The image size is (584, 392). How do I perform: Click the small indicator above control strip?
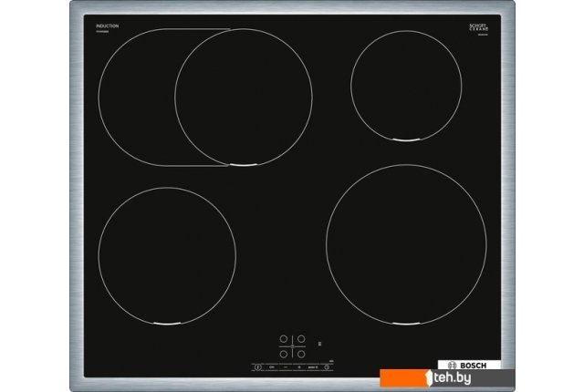319,344
